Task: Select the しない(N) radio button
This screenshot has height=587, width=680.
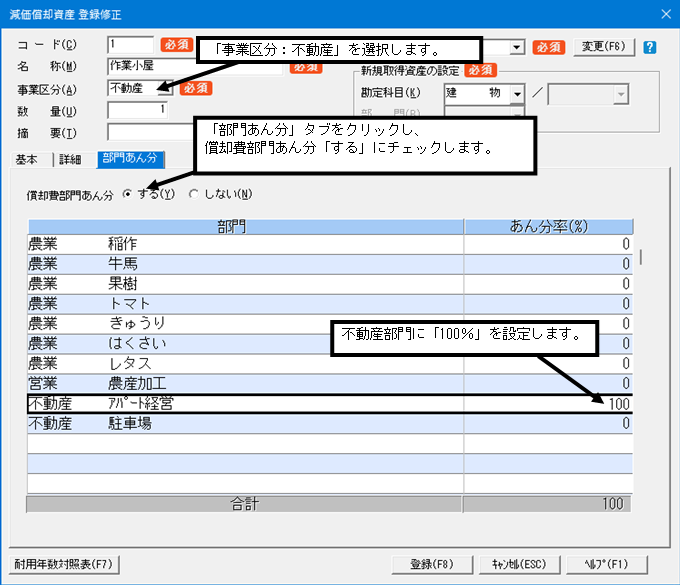Action: (x=193, y=194)
